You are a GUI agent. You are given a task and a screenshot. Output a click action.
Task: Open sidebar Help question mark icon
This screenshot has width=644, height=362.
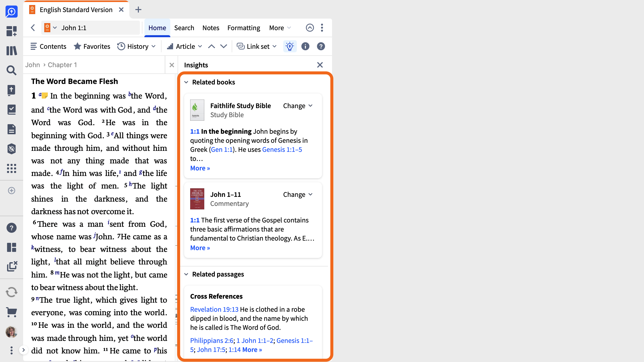click(x=12, y=228)
